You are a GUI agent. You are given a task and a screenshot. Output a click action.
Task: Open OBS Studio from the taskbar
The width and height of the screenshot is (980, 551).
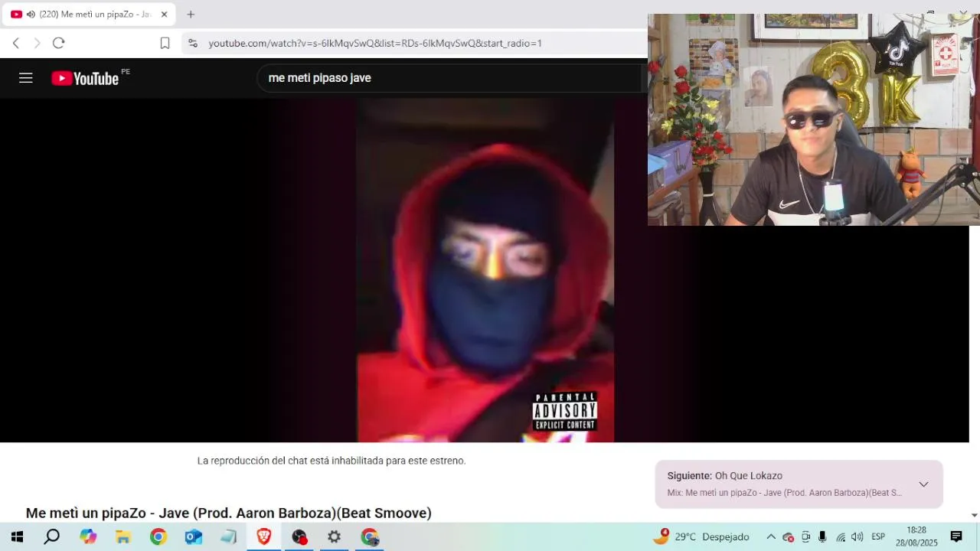[299, 536]
